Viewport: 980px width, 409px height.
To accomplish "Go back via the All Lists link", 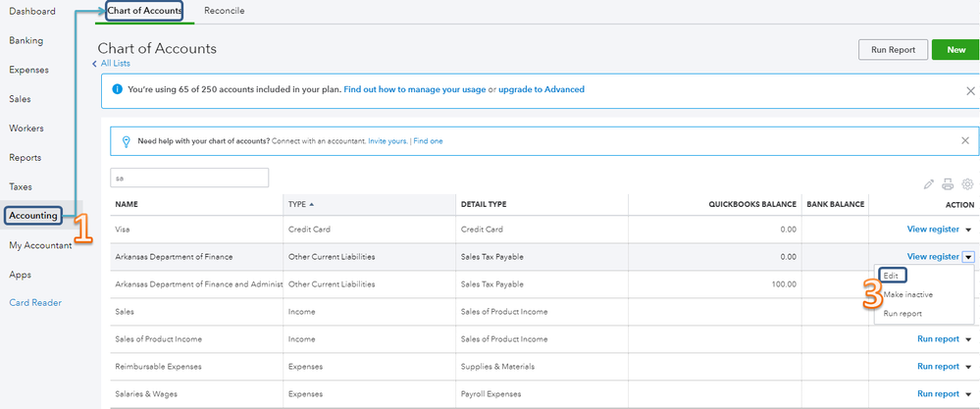I will pos(115,63).
